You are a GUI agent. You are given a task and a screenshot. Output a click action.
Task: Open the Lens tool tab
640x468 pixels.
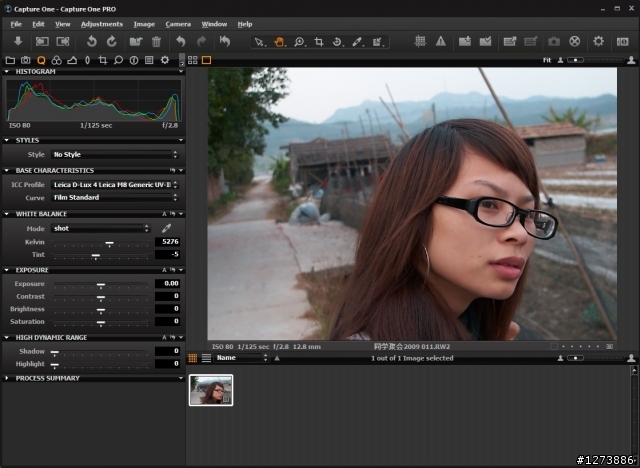[x=87, y=60]
